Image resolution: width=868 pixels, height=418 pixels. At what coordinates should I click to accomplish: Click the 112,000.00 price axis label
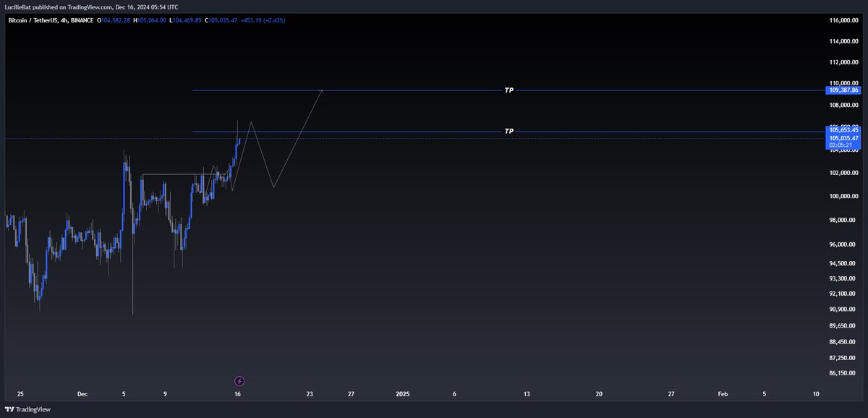tap(843, 62)
